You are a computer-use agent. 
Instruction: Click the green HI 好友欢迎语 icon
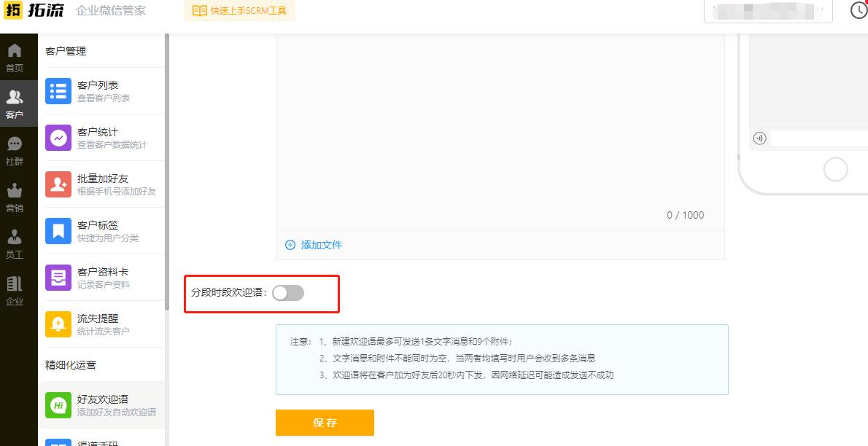click(58, 404)
